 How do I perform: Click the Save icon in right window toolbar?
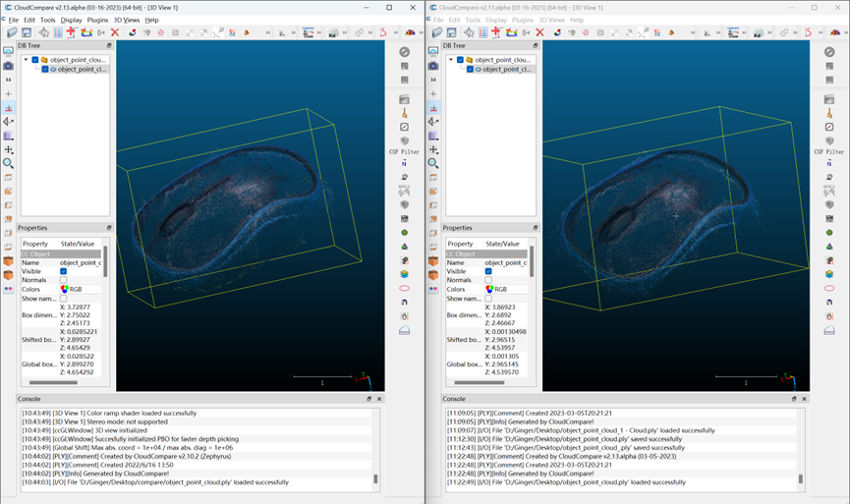pos(451,32)
